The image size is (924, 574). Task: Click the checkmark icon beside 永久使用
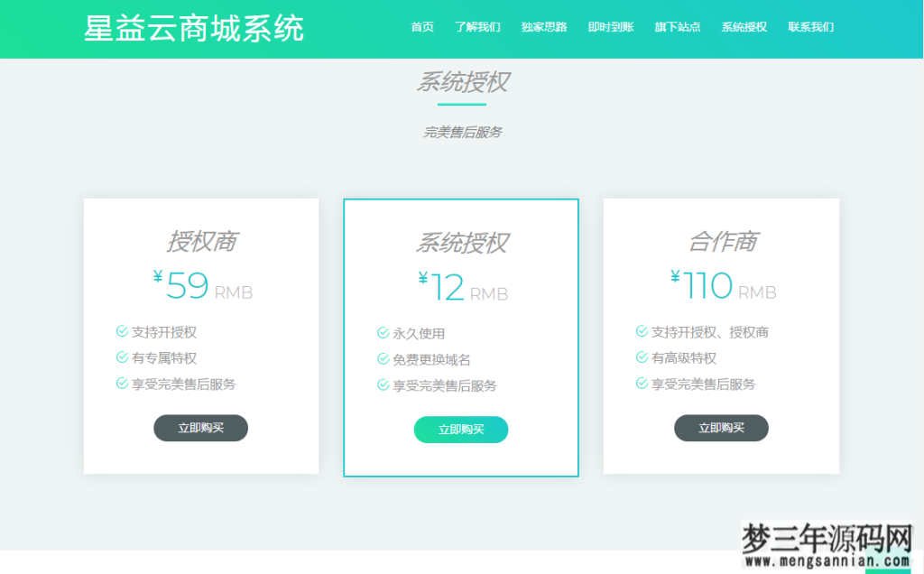[x=383, y=332]
